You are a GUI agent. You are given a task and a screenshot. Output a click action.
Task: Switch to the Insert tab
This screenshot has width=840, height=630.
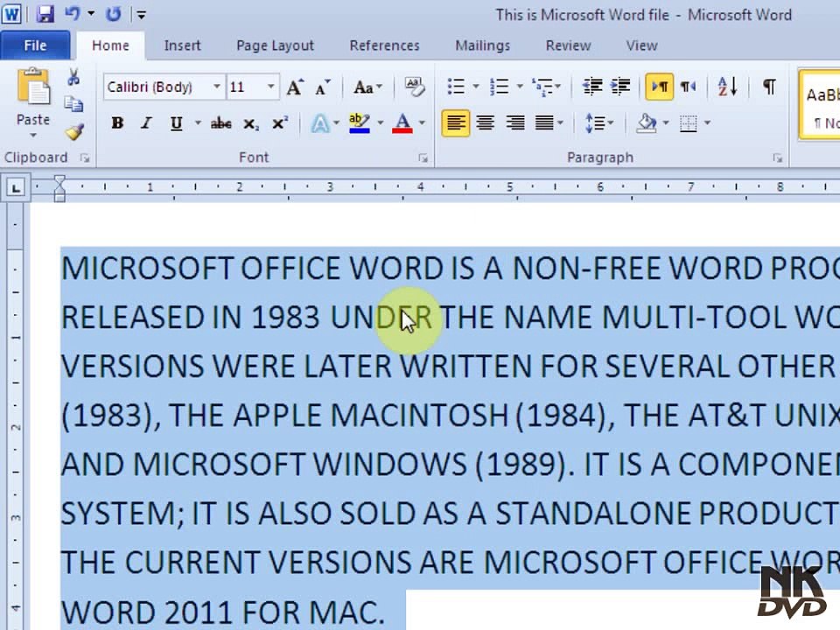(x=183, y=45)
